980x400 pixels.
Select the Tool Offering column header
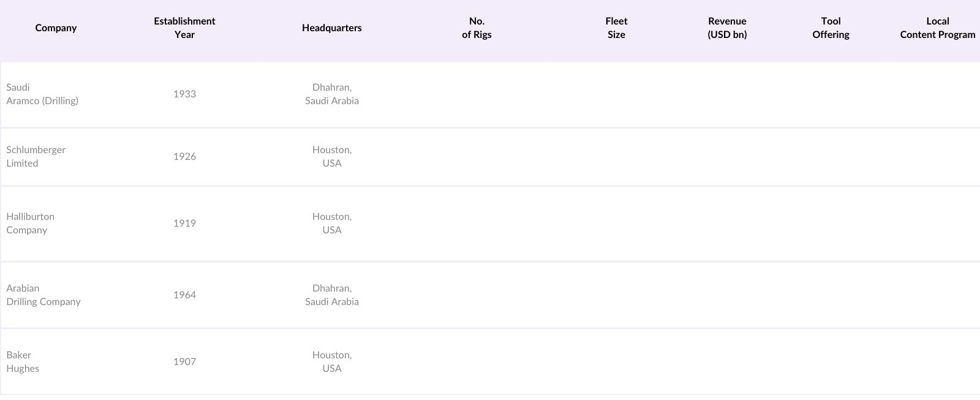tap(831, 28)
